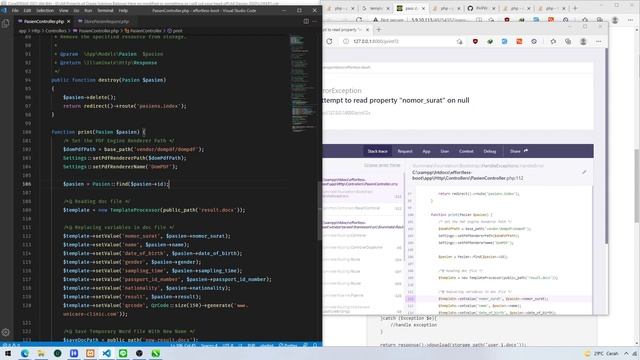Select the App tab on error page

(427, 151)
